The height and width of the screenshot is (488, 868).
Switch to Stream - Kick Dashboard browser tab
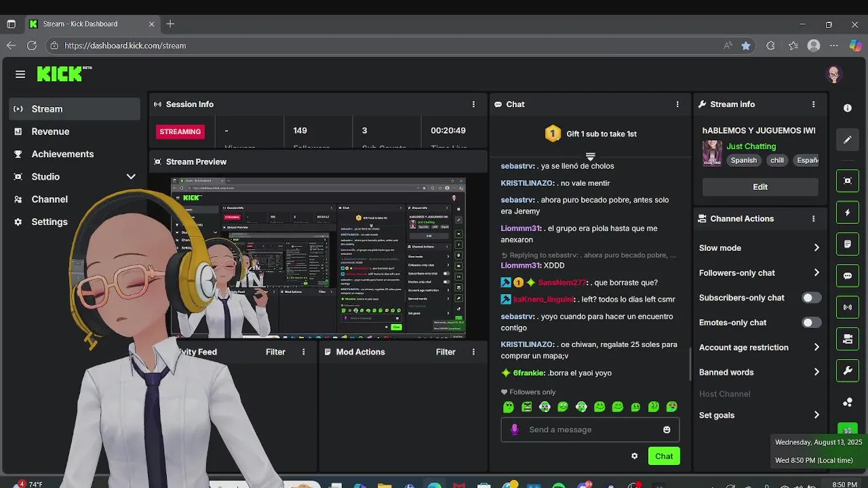point(92,24)
